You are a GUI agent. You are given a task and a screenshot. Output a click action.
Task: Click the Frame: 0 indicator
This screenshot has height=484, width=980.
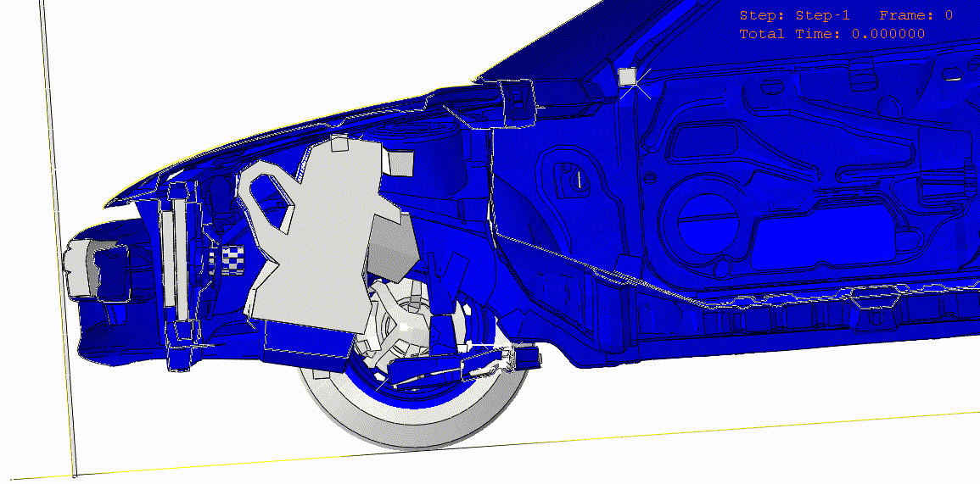pyautogui.click(x=916, y=15)
